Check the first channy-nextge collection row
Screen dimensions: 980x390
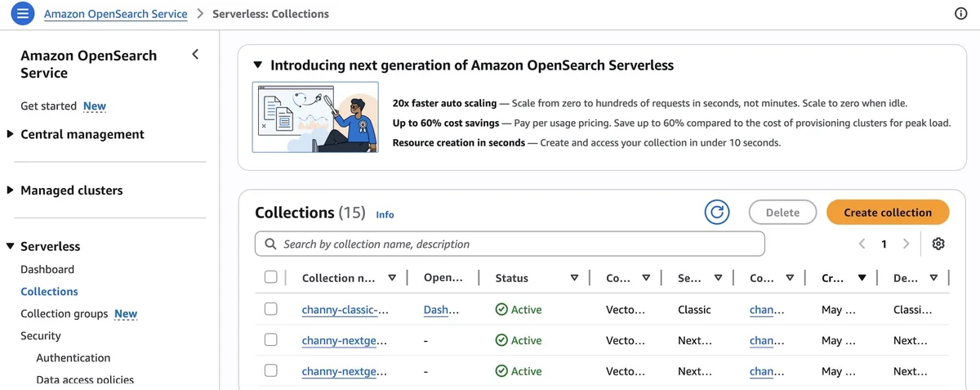coord(271,340)
